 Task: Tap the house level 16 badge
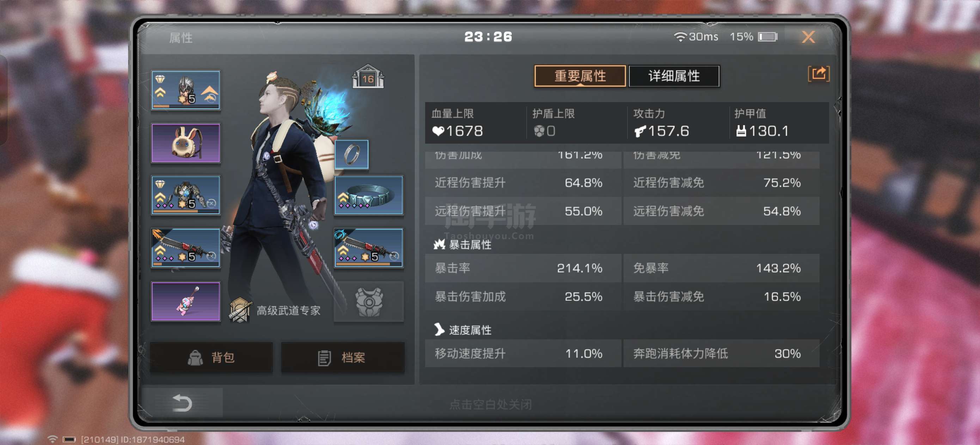coord(367,76)
